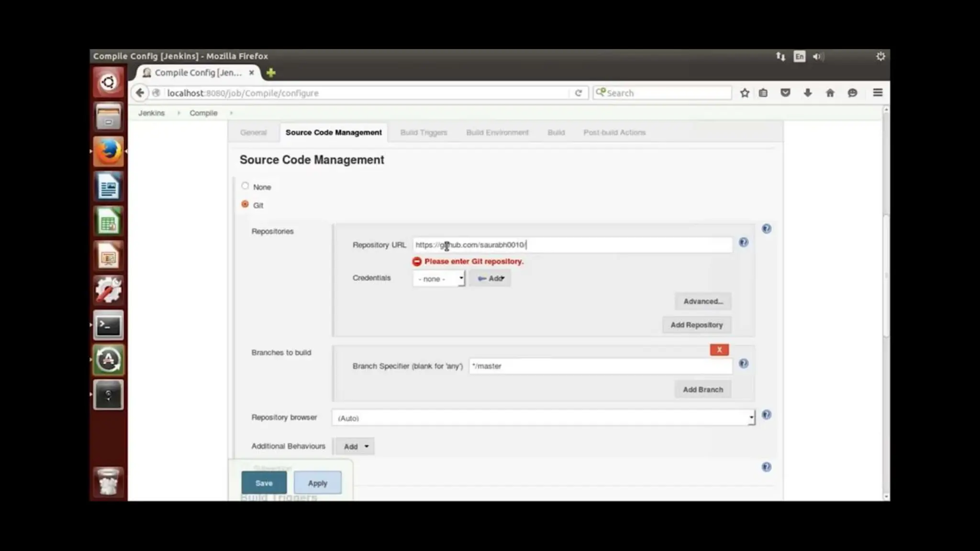Viewport: 980px width, 551px height.
Task: Open the sound volume indicator
Action: tap(817, 56)
